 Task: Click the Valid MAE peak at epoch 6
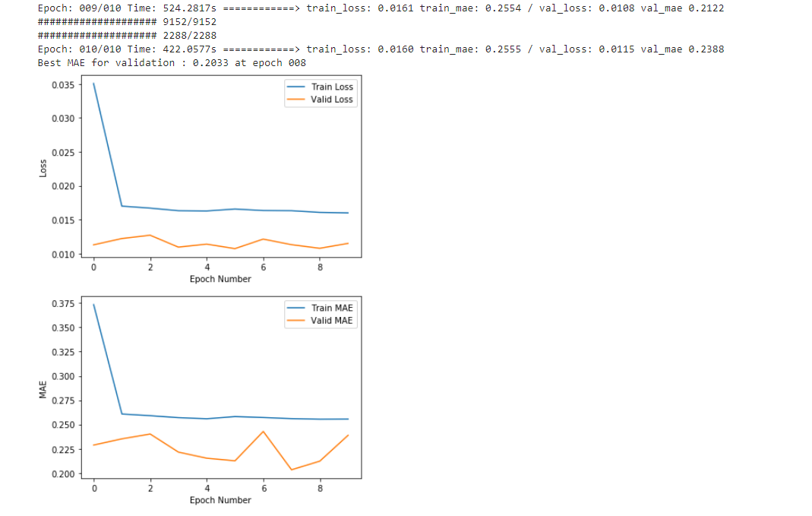[x=263, y=432]
